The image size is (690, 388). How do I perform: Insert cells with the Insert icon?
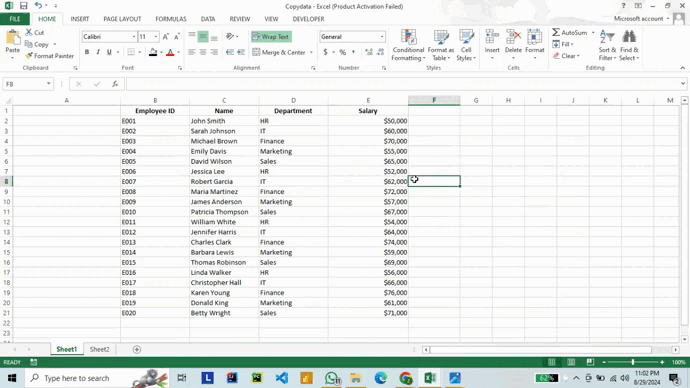(x=492, y=37)
